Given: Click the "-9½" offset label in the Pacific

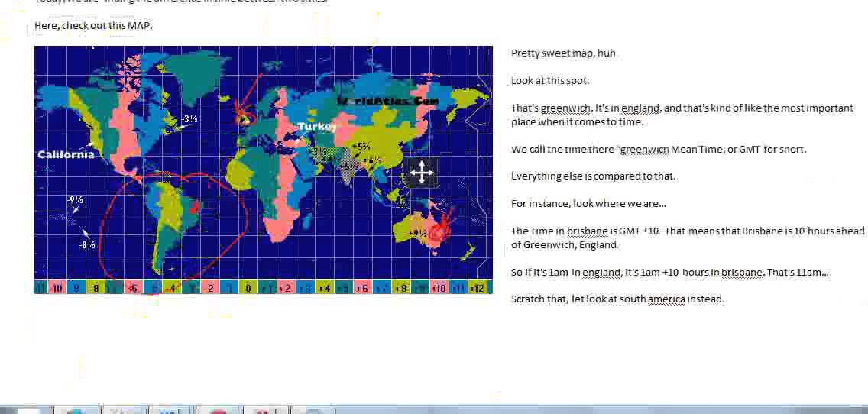Looking at the screenshot, I should (75, 200).
